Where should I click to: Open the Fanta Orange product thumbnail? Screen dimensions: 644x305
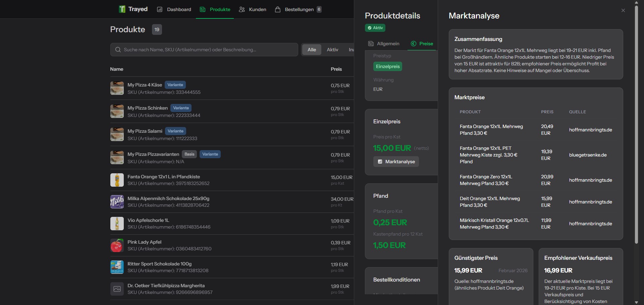tap(117, 180)
